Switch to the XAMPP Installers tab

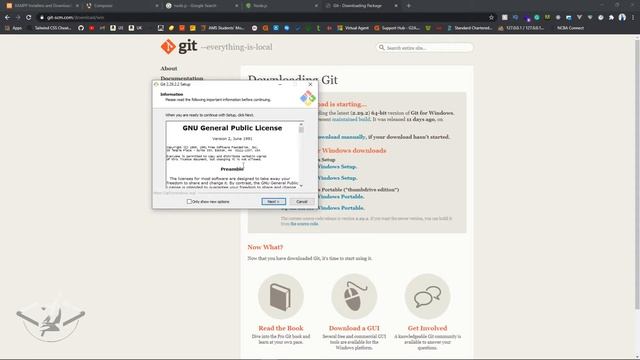[41, 6]
